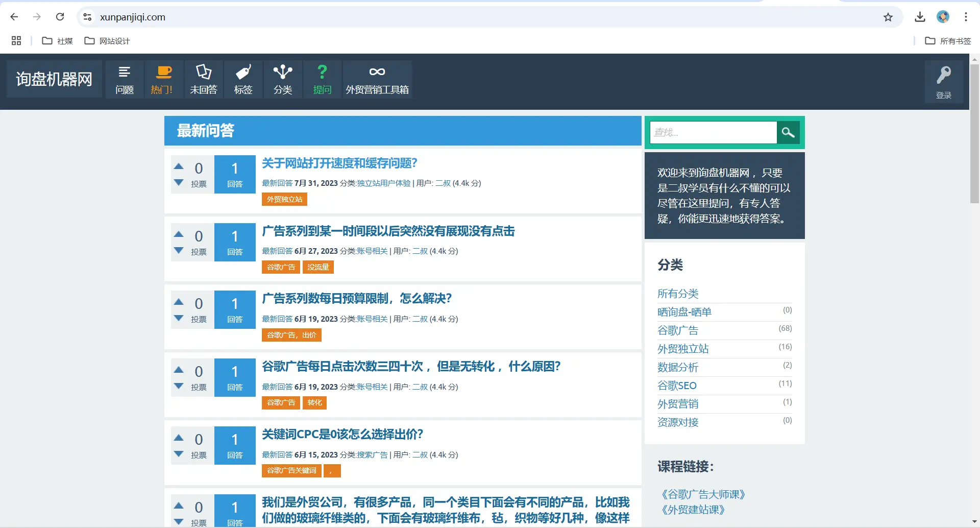Bookmark this page with star icon
The height and width of the screenshot is (528, 980).
pos(888,17)
